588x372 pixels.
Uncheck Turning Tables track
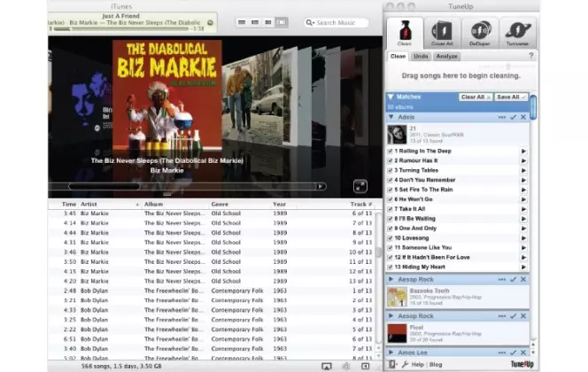pos(390,171)
